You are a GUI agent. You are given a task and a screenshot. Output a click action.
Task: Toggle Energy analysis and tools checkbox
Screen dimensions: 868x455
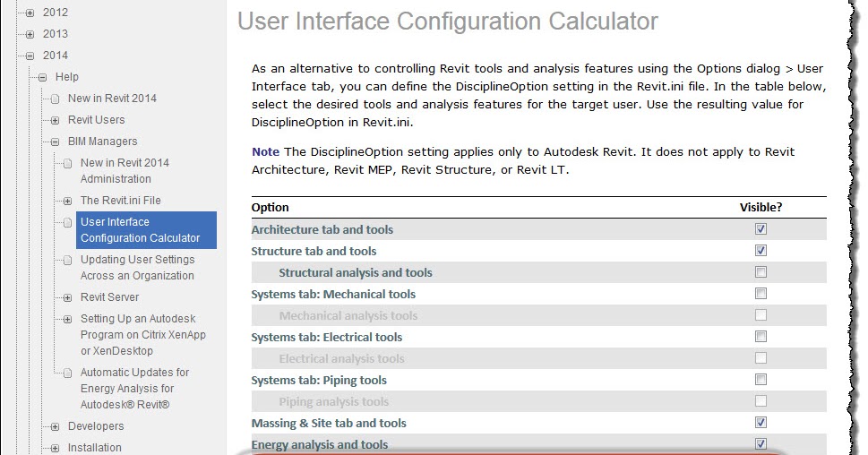(761, 444)
